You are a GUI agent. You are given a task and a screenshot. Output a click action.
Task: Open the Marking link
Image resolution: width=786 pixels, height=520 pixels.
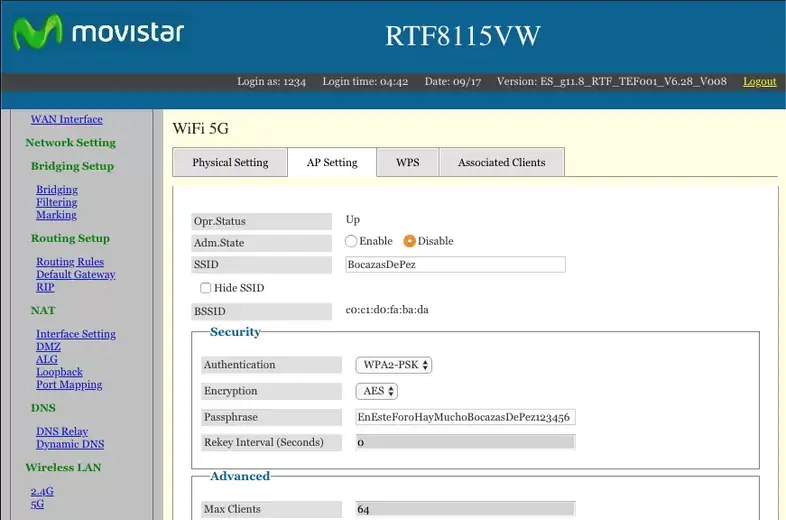point(56,215)
